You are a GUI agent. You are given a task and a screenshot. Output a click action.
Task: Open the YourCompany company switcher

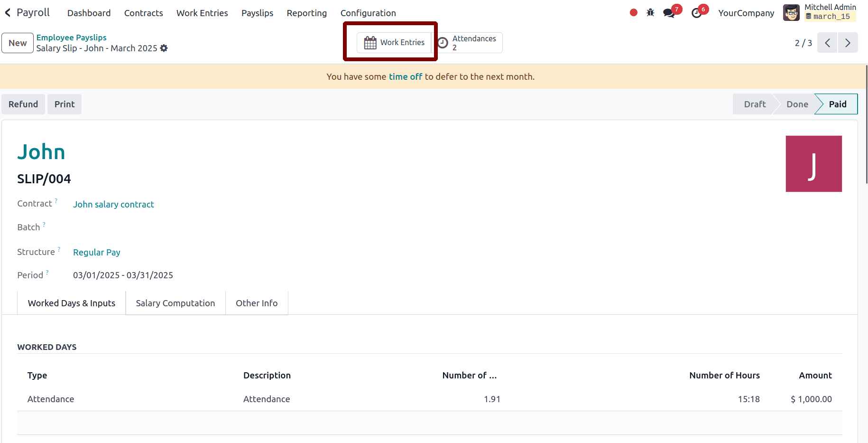(746, 13)
